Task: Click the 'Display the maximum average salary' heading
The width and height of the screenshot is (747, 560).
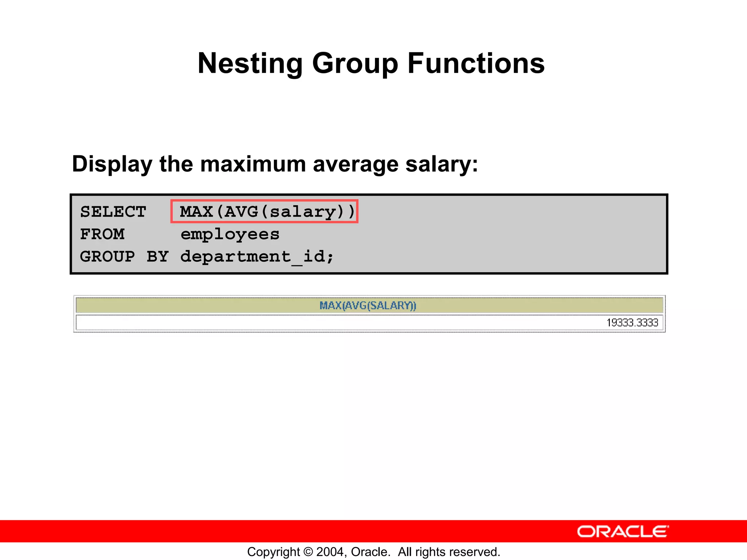Action: [275, 164]
